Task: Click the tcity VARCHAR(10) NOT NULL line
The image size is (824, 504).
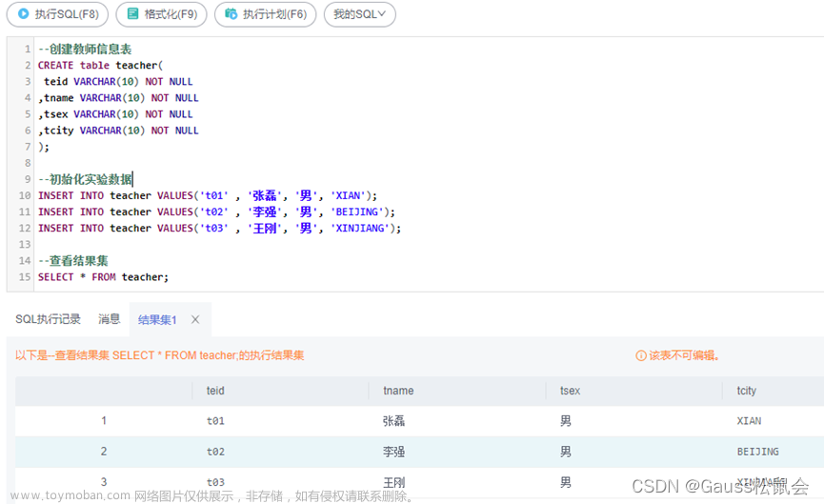Action: click(x=118, y=131)
